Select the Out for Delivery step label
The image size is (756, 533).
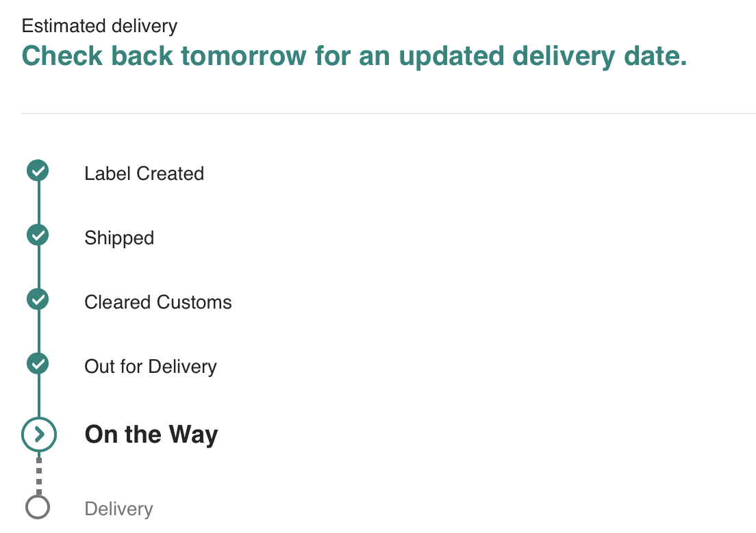pos(151,367)
